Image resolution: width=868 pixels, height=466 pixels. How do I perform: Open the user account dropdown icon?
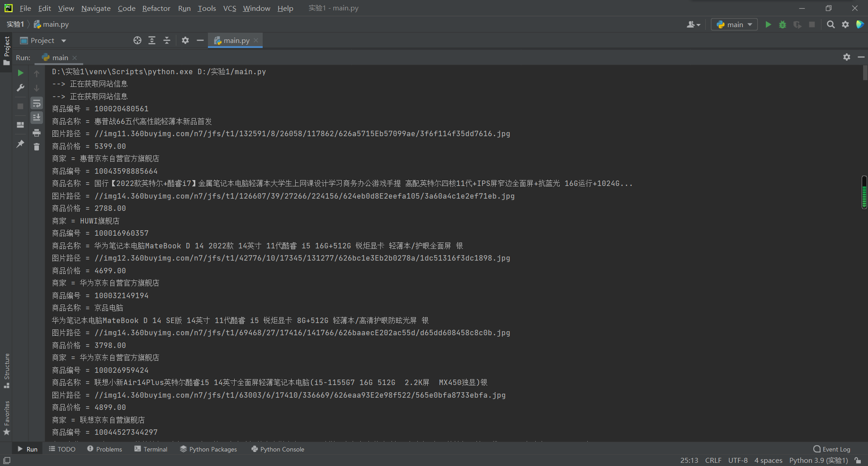tap(693, 24)
